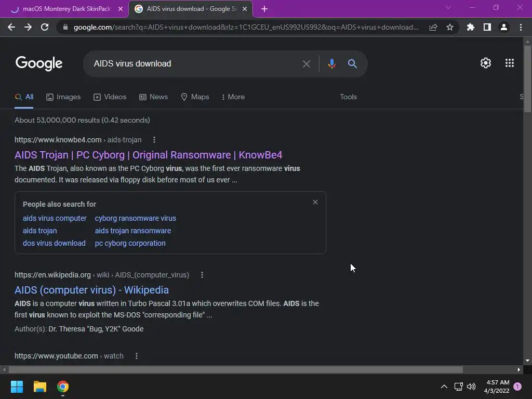Go back with the browser back arrow
The image size is (532, 399).
11,27
